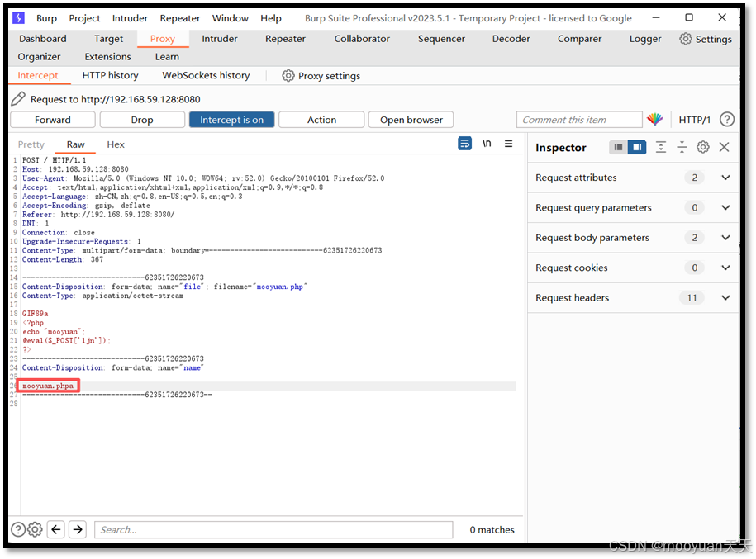Expand all Inspector sections icon
The height and width of the screenshot is (559, 756).
[x=661, y=147]
